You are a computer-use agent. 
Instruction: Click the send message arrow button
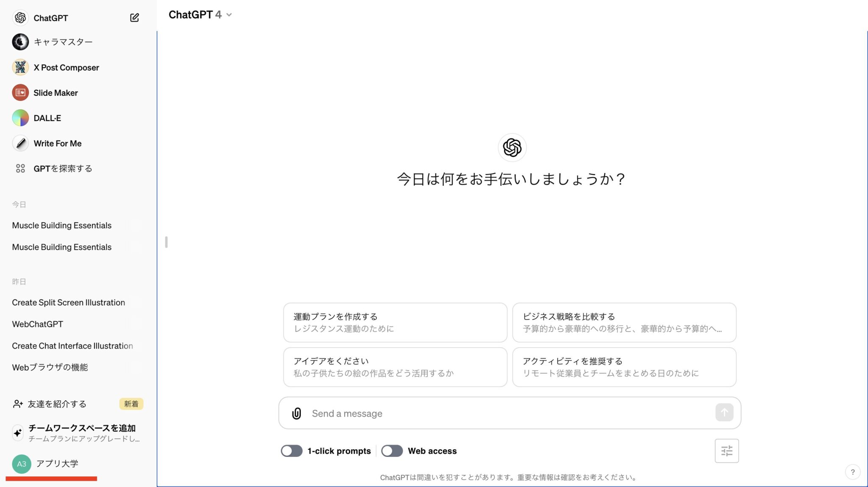[724, 412]
